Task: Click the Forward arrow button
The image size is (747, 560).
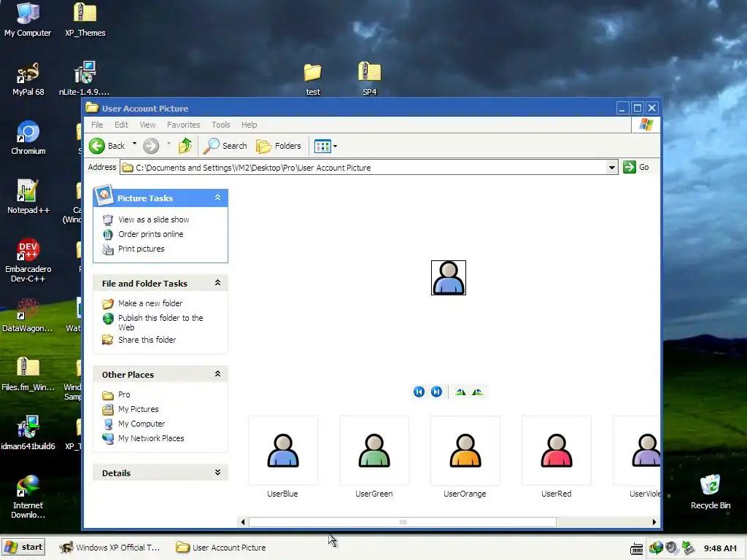Action: (x=151, y=146)
